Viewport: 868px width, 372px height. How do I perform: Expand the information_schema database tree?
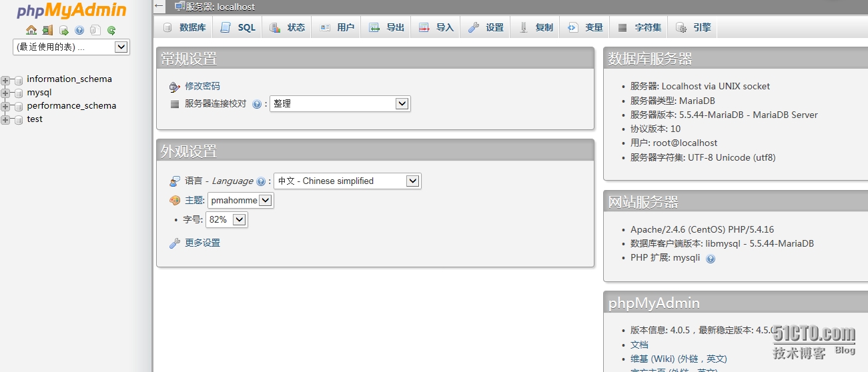(x=6, y=80)
